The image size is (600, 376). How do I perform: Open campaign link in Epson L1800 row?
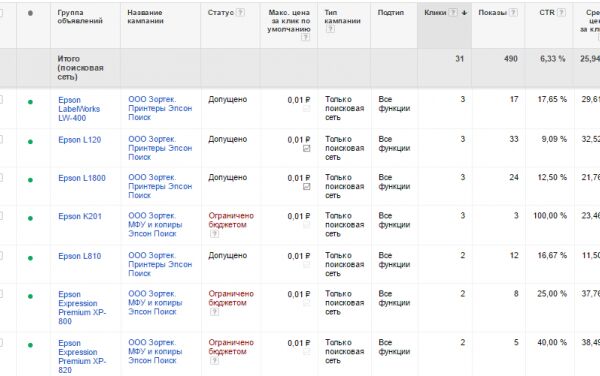(x=160, y=186)
